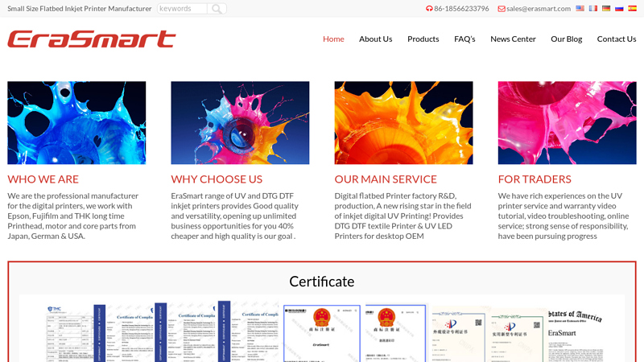Open the first Chinese trademark certificate with EraSmart text
The width and height of the screenshot is (644, 362).
[x=321, y=333]
